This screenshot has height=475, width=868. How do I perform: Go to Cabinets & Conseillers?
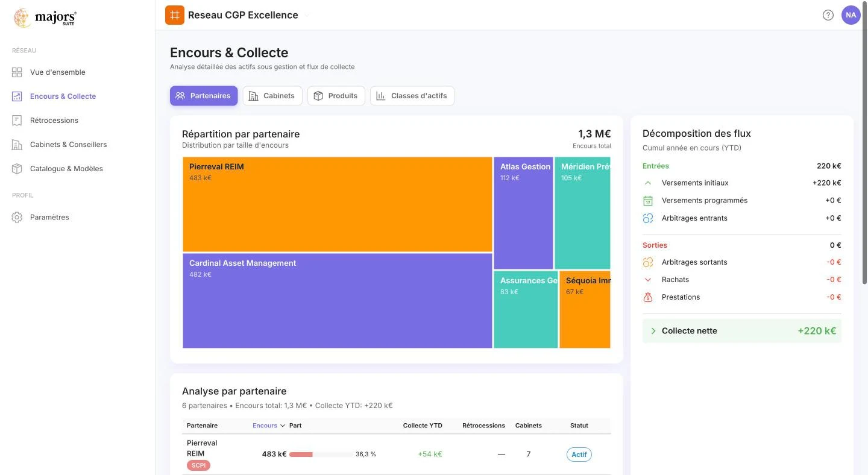point(69,145)
